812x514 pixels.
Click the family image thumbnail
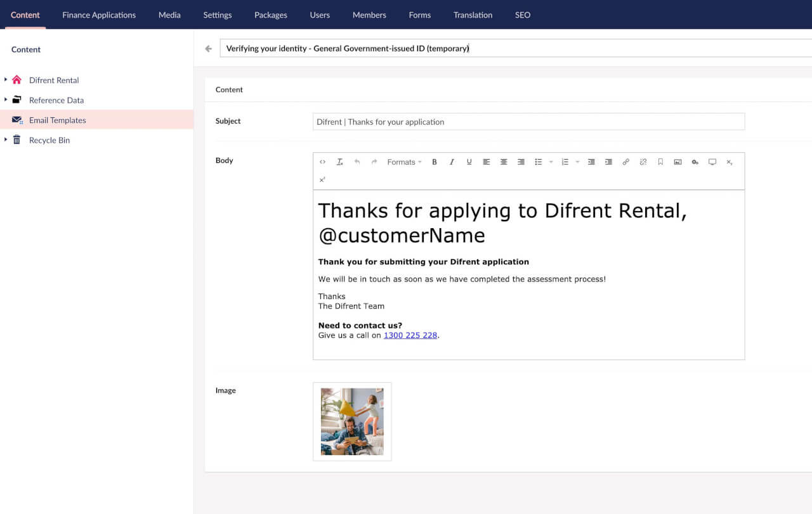[x=352, y=421]
